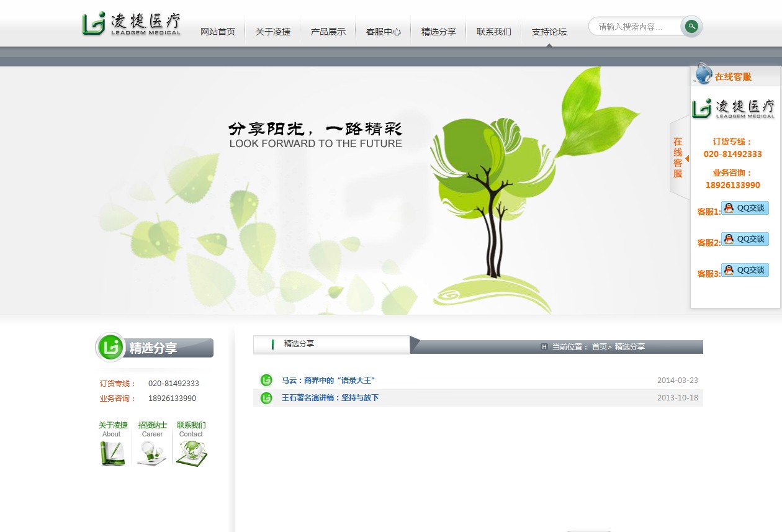Screen dimensions: 782x532
Task: Click the About notebook icon in sidebar
Action: [112, 453]
